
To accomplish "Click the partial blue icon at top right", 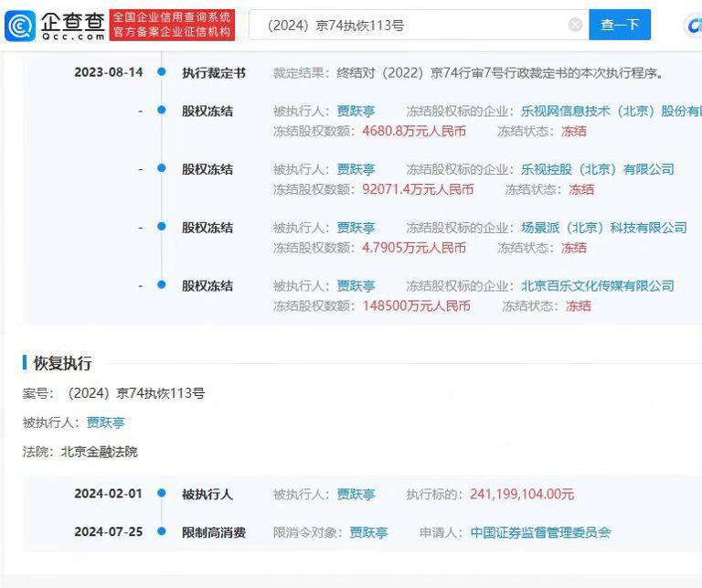I will pos(694,26).
